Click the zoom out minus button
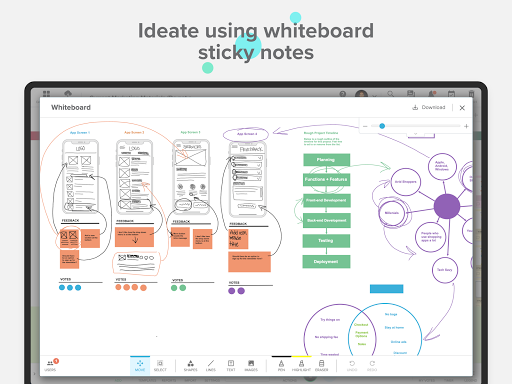The image size is (512, 384). point(365,126)
